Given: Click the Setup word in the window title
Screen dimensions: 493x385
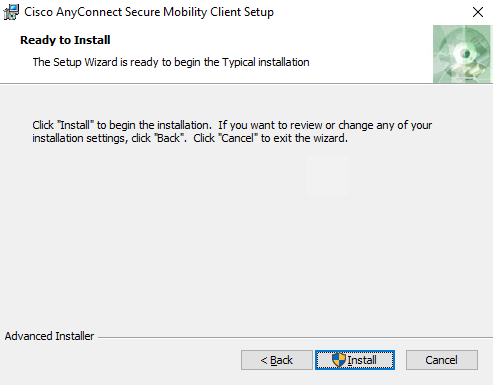Looking at the screenshot, I should point(259,12).
